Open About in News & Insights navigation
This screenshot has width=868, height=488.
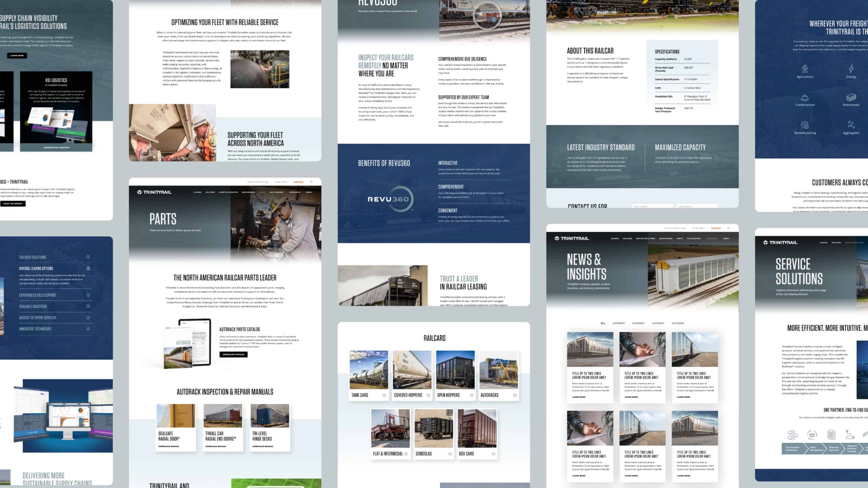point(726,239)
